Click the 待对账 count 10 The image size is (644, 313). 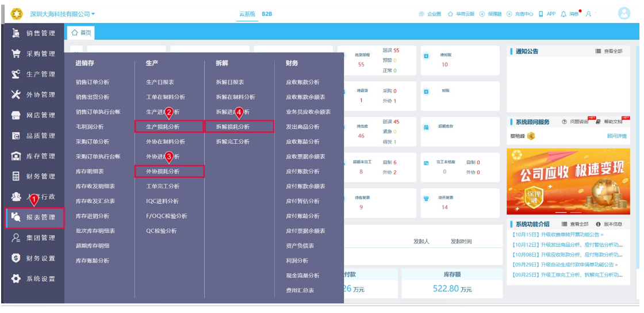coord(445,64)
